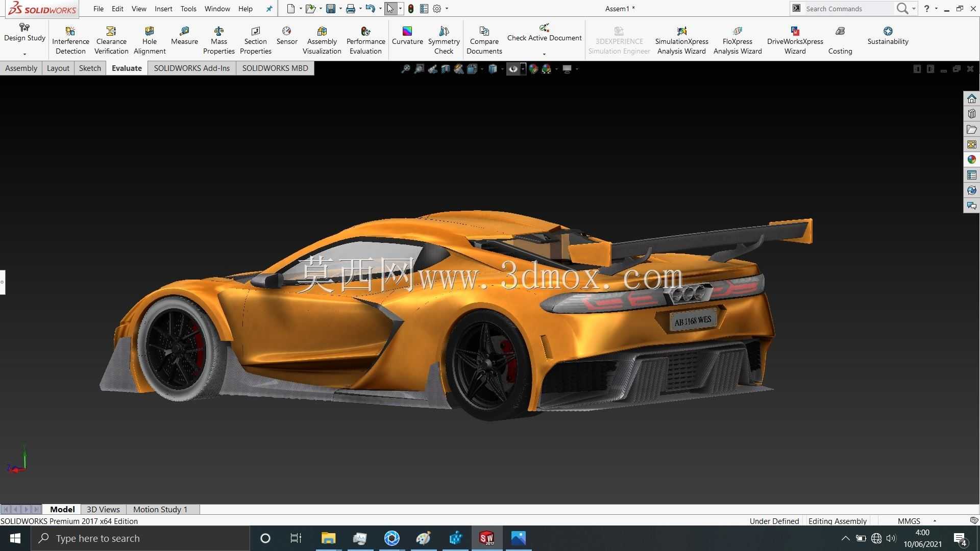Click Zoom to Area icon

419,69
